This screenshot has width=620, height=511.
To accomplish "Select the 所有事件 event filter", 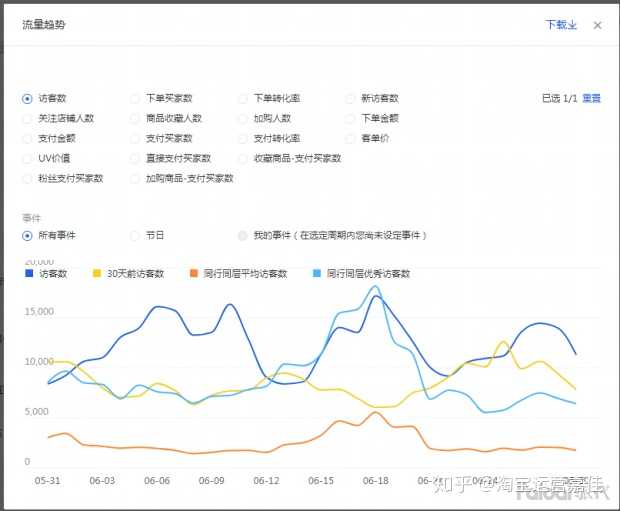I will [27, 236].
